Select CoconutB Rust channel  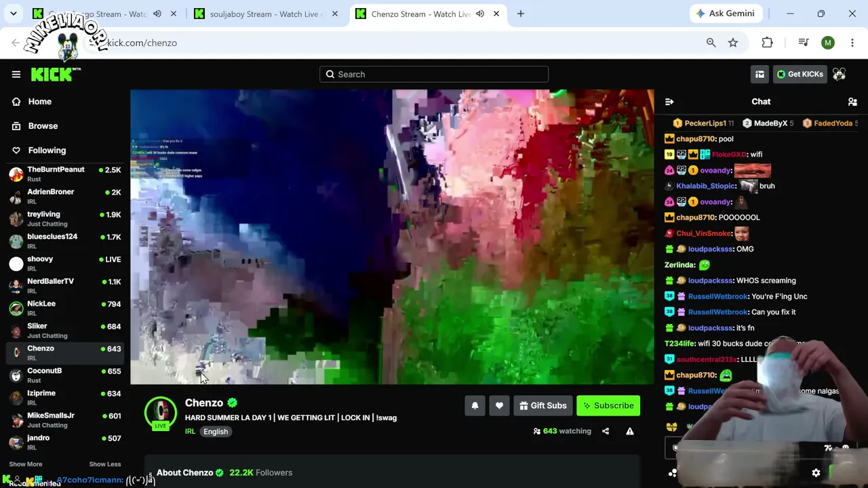pyautogui.click(x=65, y=375)
